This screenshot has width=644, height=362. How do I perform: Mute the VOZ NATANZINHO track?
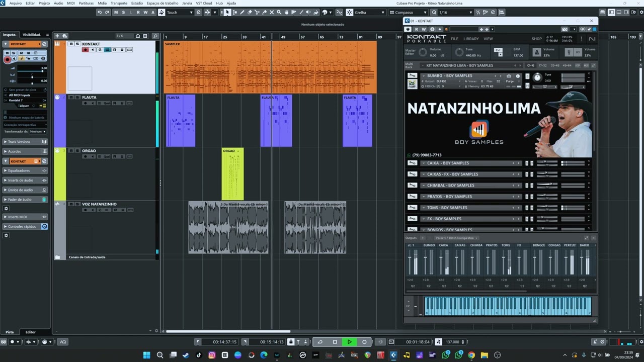[x=71, y=204]
